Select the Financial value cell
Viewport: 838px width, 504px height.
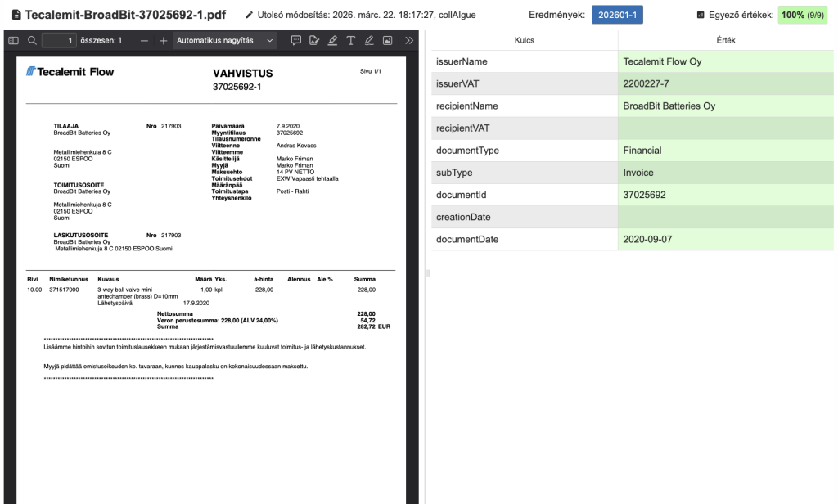click(726, 151)
